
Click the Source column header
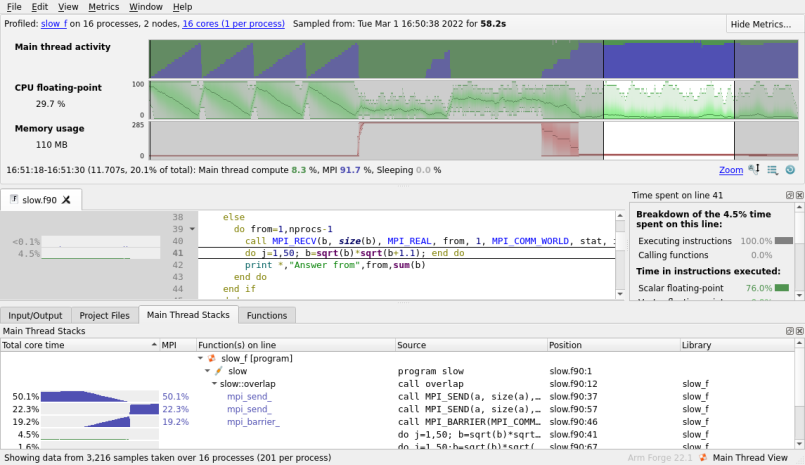[x=471, y=345]
